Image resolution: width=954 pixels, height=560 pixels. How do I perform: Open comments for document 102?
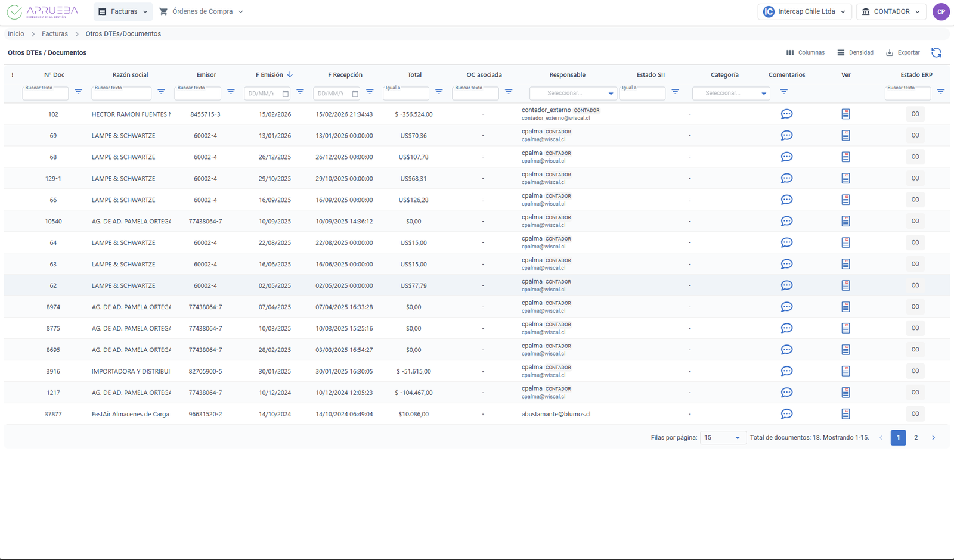(x=786, y=114)
